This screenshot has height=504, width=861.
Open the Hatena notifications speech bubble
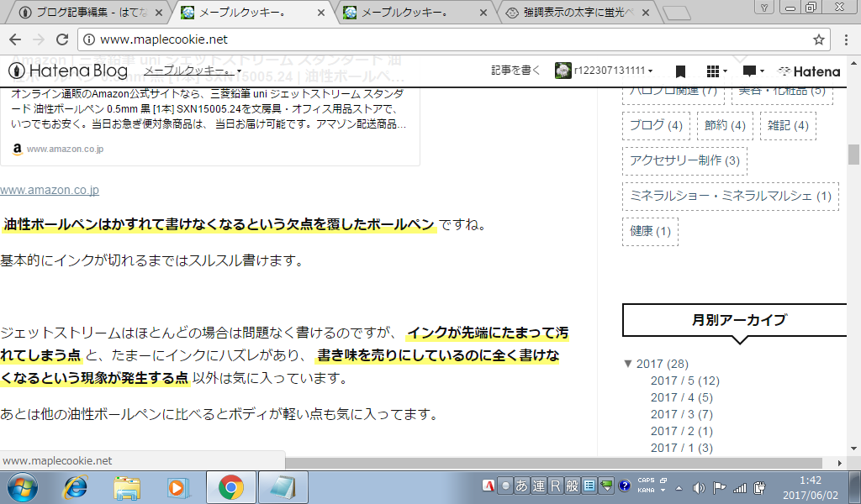click(753, 71)
